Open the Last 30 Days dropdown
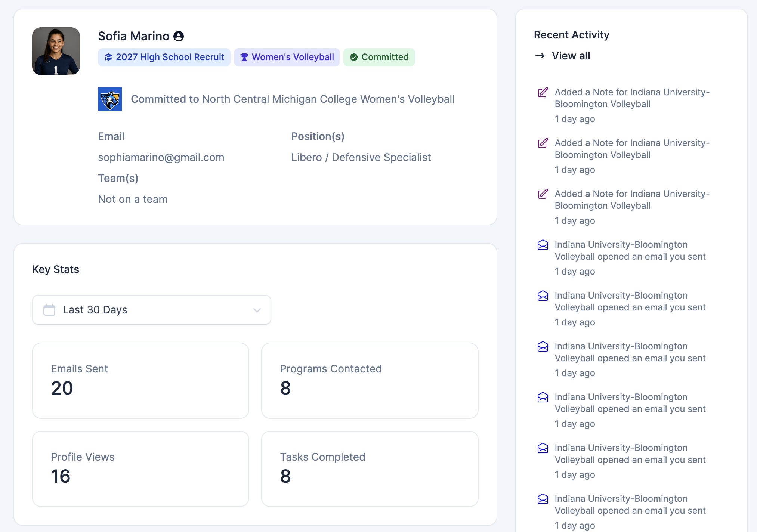The image size is (757, 532). coord(151,309)
